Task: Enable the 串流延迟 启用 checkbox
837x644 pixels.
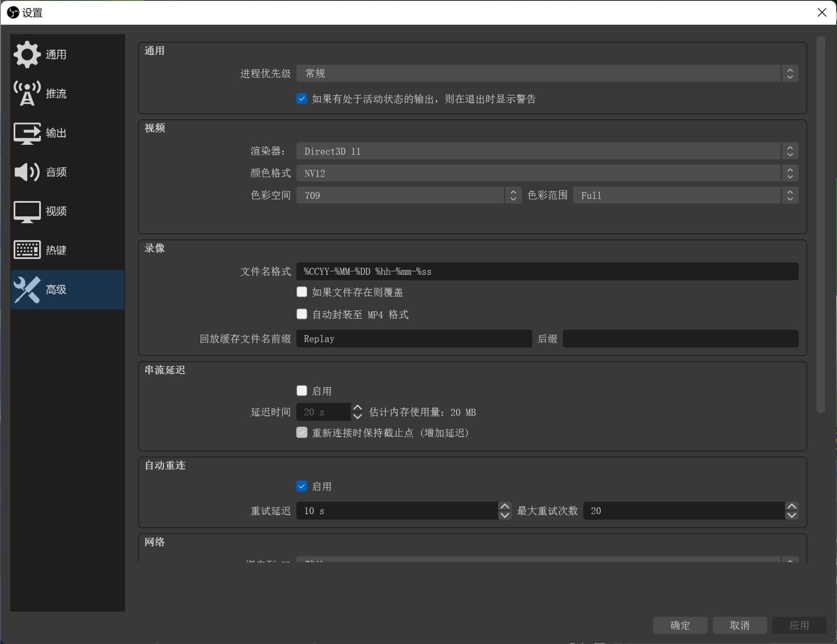Action: (302, 390)
